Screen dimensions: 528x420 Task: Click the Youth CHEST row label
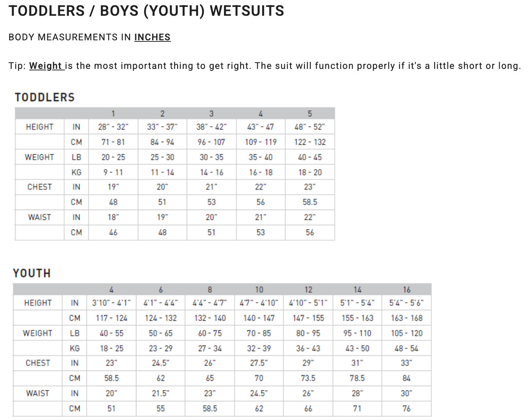(38, 363)
